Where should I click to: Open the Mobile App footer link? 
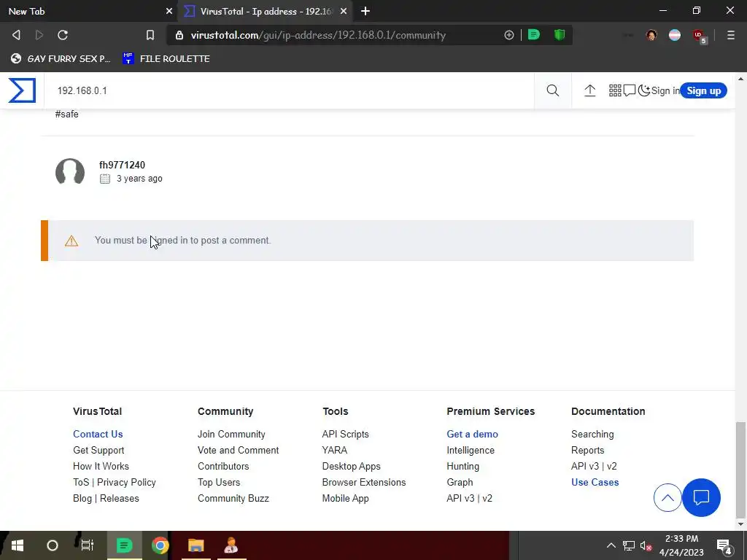pos(345,498)
